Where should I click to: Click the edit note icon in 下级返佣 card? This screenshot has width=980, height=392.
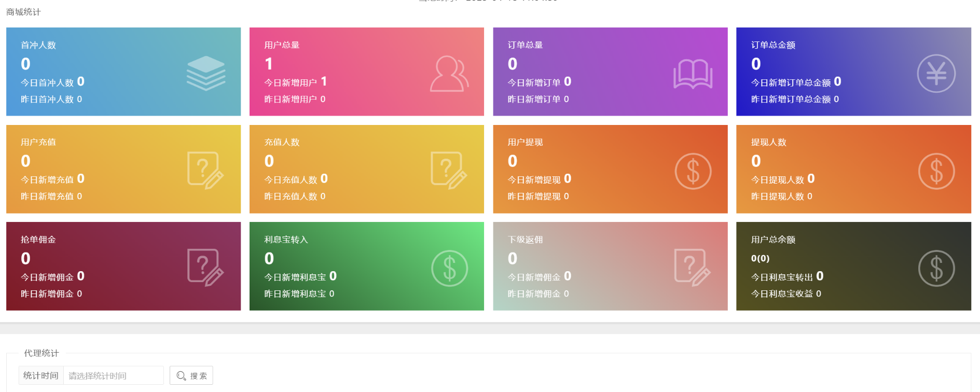point(692,268)
